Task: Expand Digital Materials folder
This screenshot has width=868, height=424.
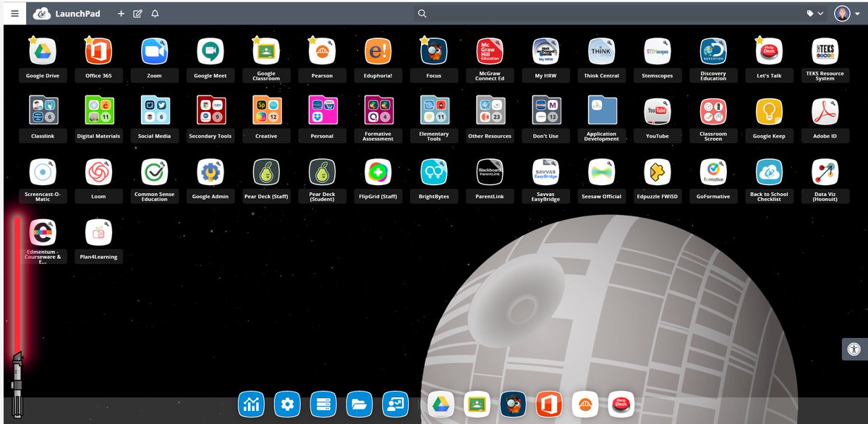Action: point(98,111)
